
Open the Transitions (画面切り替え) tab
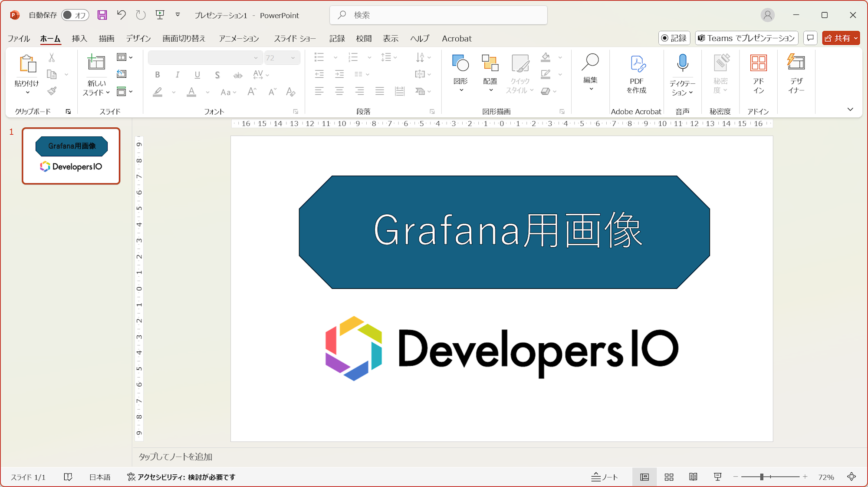click(184, 38)
